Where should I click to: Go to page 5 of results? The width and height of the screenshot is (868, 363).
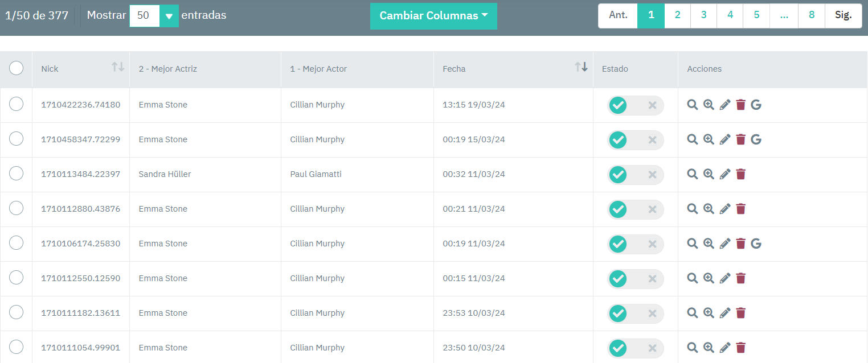pos(756,15)
